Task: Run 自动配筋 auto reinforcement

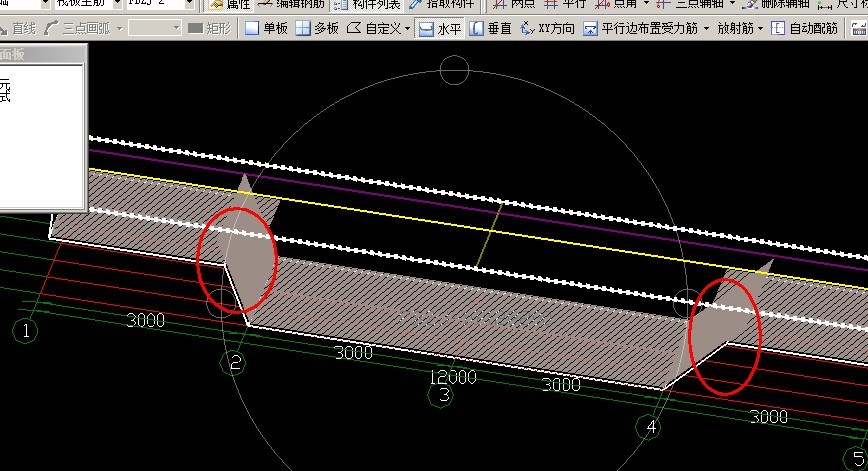Action: pyautogui.click(x=804, y=28)
